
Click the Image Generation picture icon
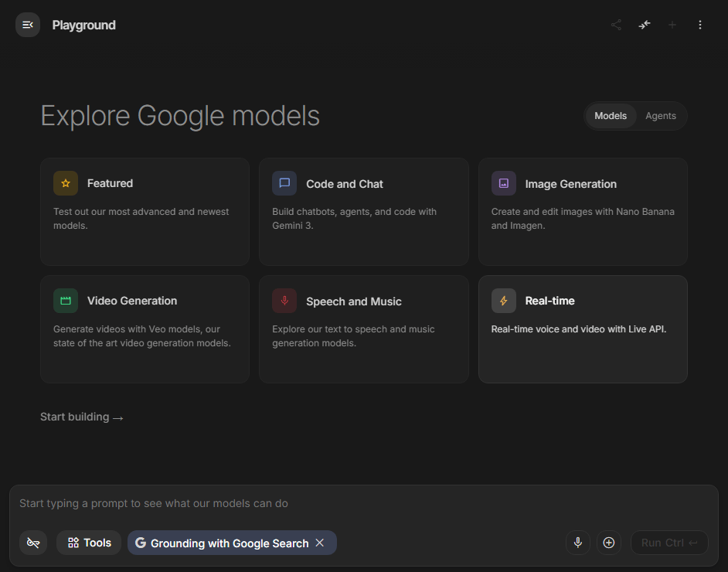pos(503,183)
